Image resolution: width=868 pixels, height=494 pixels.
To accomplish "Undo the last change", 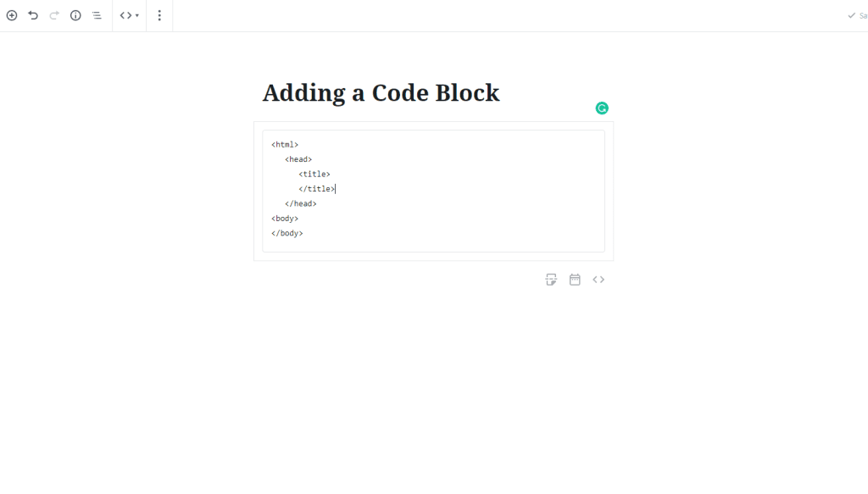I will [x=33, y=14].
